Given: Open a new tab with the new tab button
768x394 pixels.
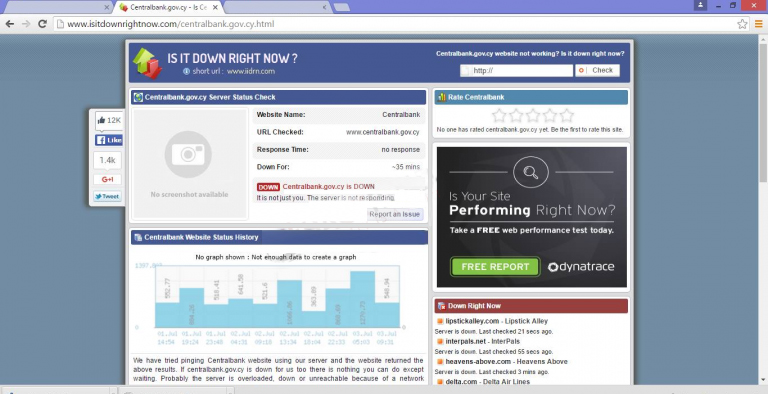Looking at the screenshot, I should point(341,7).
